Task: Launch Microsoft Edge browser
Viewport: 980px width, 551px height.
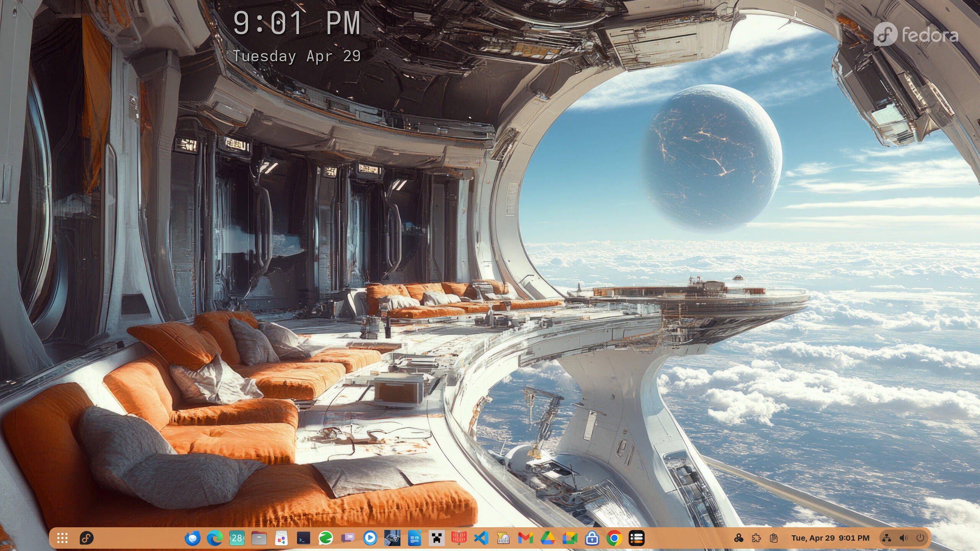Action: click(x=214, y=538)
